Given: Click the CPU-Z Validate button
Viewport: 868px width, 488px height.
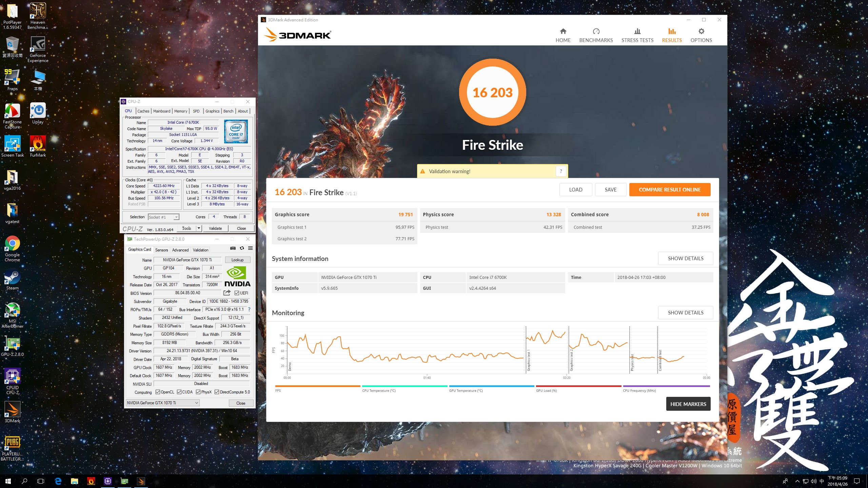Looking at the screenshot, I should (x=215, y=228).
